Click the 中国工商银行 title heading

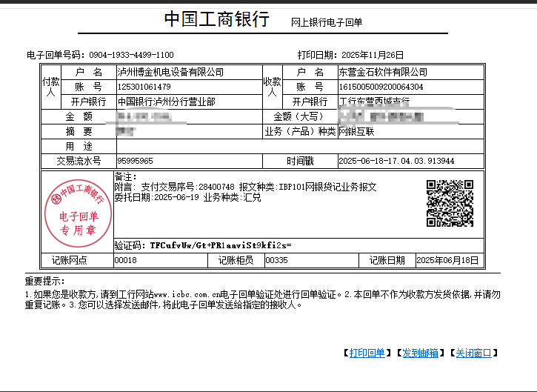pyautogui.click(x=216, y=19)
